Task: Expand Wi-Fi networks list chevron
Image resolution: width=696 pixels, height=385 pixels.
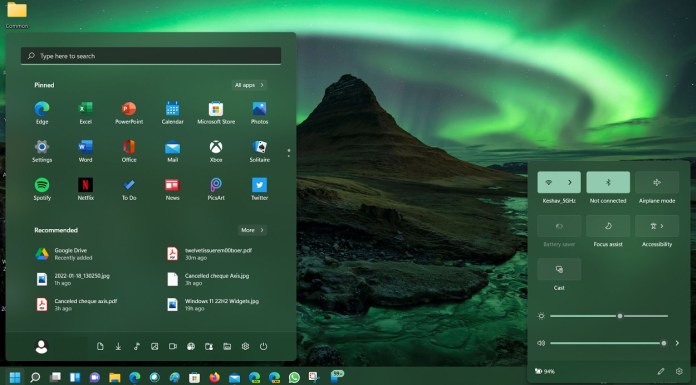Action: (x=570, y=182)
